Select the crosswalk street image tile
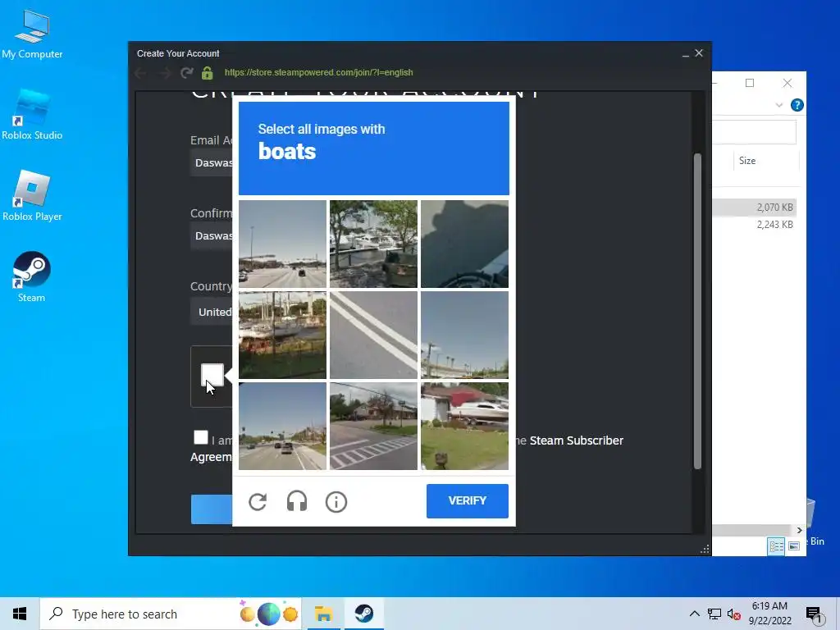The image size is (840, 630). pyautogui.click(x=373, y=426)
